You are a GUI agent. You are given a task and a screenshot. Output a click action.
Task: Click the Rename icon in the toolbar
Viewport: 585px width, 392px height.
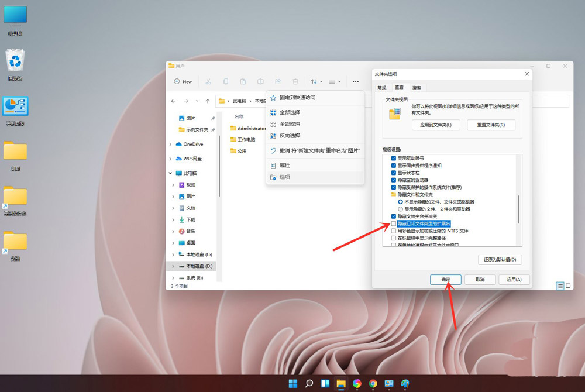click(261, 81)
